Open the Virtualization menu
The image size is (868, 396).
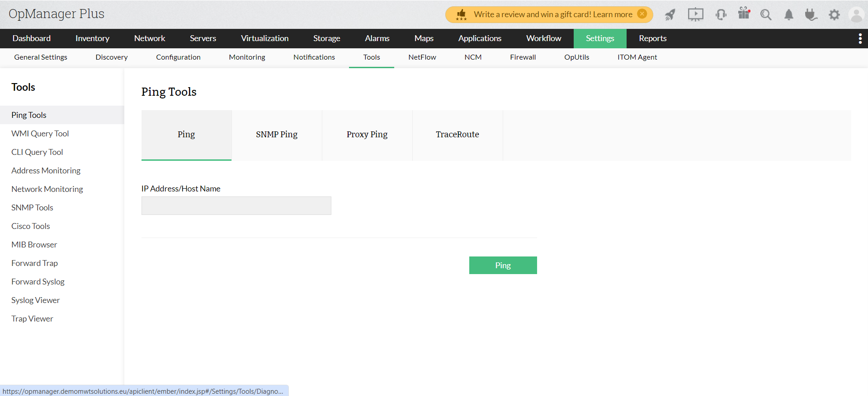[264, 38]
